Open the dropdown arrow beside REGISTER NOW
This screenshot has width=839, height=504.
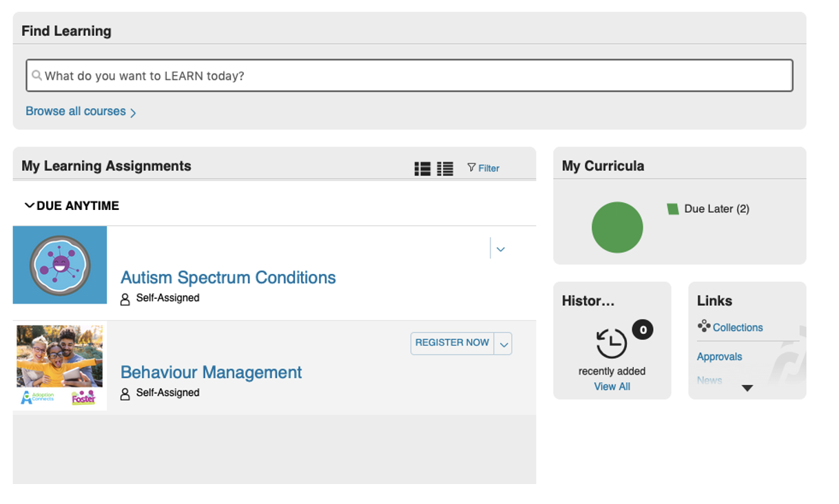[x=504, y=344]
